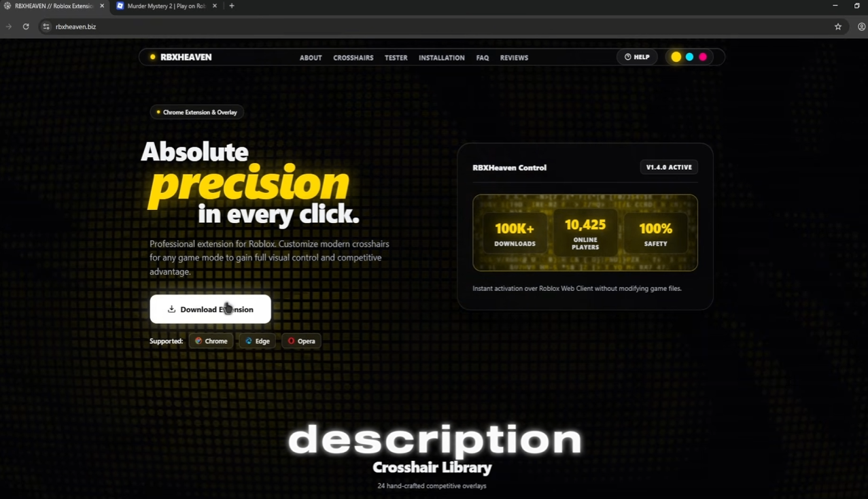Click the Download Extension button
Image resolution: width=868 pixels, height=499 pixels.
[210, 309]
